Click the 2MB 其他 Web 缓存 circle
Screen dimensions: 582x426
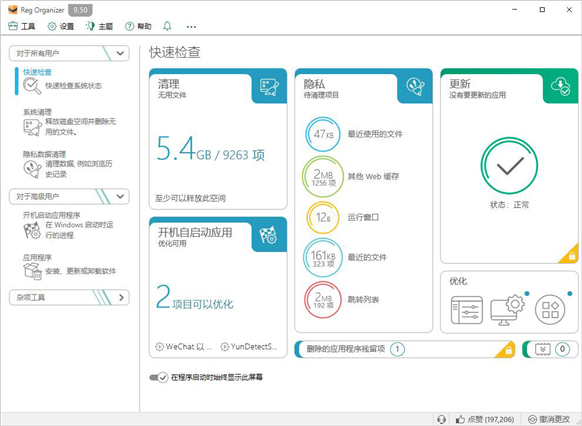[323, 176]
